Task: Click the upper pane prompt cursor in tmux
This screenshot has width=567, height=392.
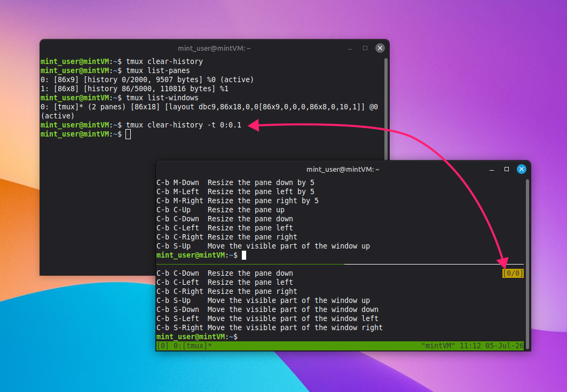Action: (243, 255)
